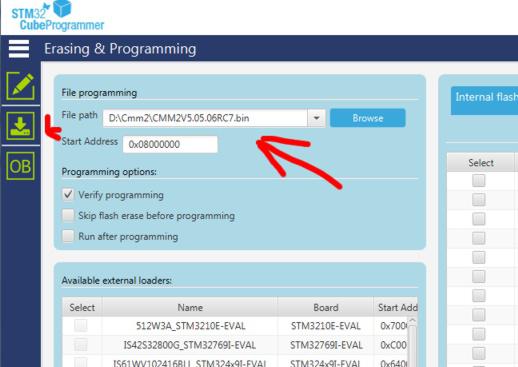The width and height of the screenshot is (518, 367).
Task: Enable Run after programming checkbox
Action: point(68,236)
